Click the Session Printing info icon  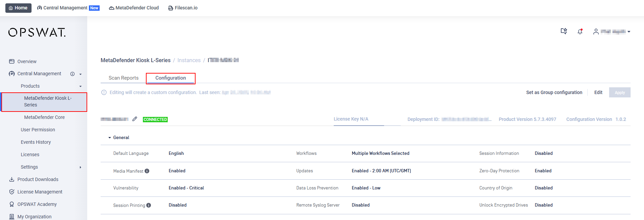(149, 205)
